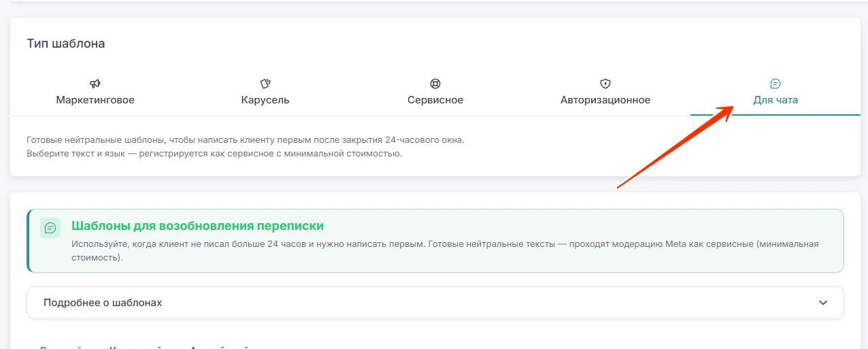Click the Шаблоны для возобновления переписки heading
Image resolution: width=868 pixels, height=349 pixels.
point(197,226)
